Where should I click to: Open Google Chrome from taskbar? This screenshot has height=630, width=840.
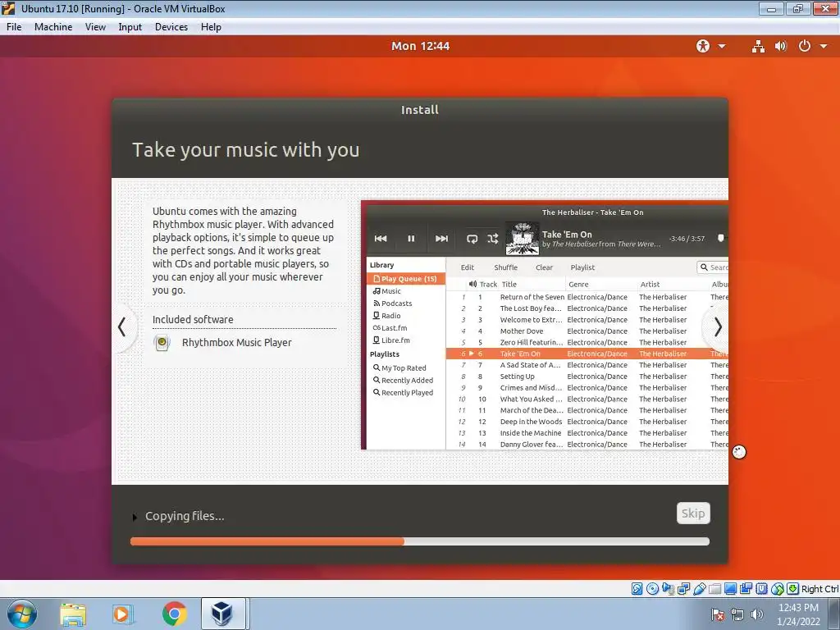[x=174, y=614]
